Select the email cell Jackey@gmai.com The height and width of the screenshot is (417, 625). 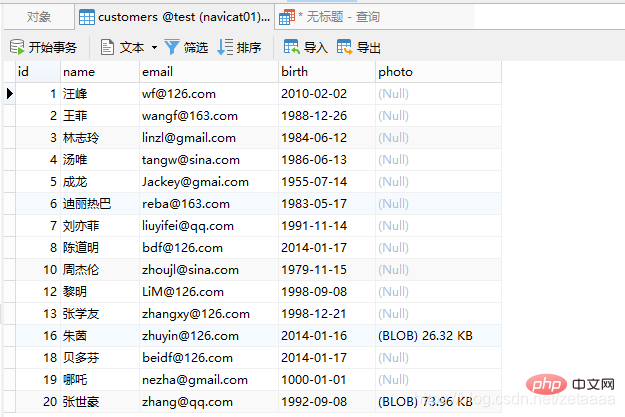(209, 182)
